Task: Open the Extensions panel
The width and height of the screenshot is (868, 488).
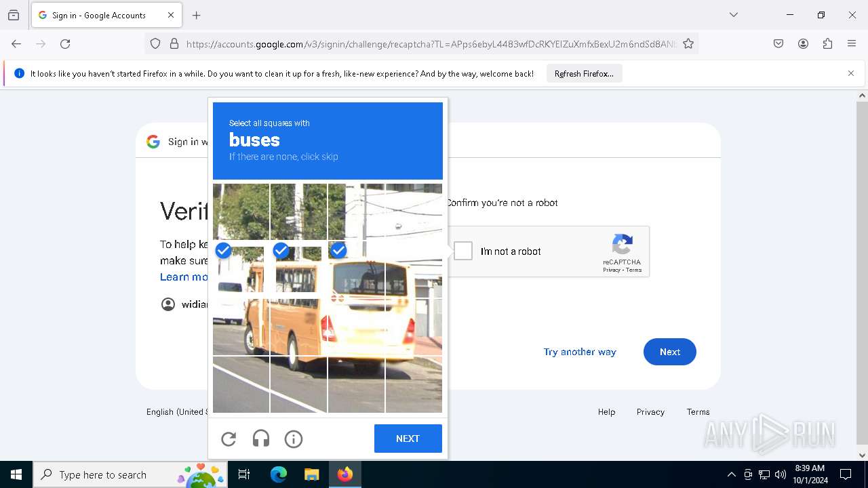Action: click(827, 44)
